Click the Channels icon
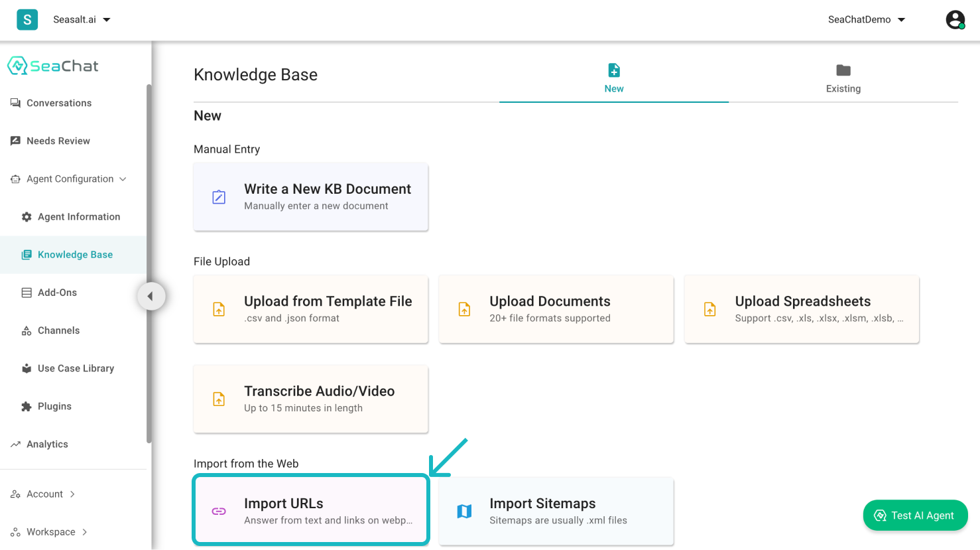 point(27,330)
